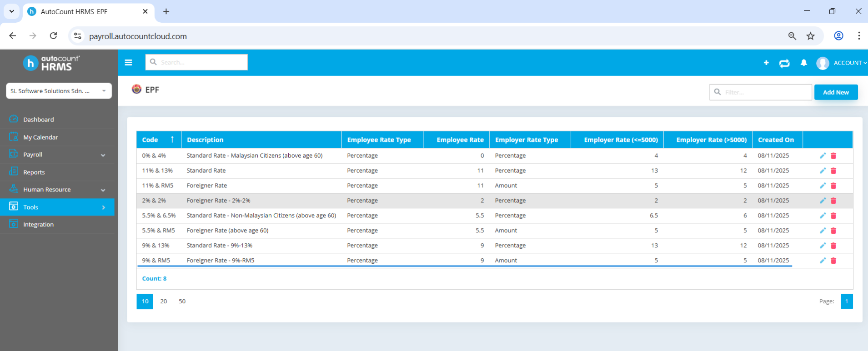This screenshot has height=351, width=868.
Task: Delete the 5.5% & RM5 row
Action: point(833,231)
